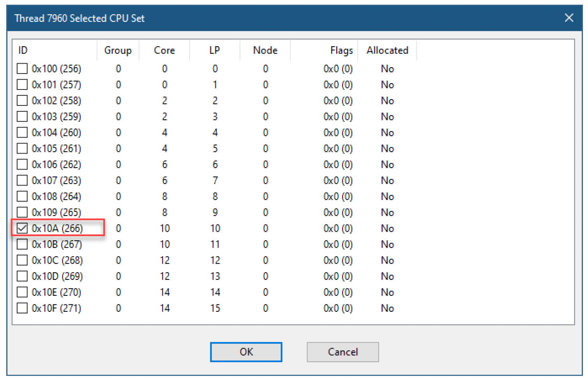This screenshot has height=379, width=588.
Task: Check the box for CPU set 0x10C (268)
Action: (x=22, y=260)
